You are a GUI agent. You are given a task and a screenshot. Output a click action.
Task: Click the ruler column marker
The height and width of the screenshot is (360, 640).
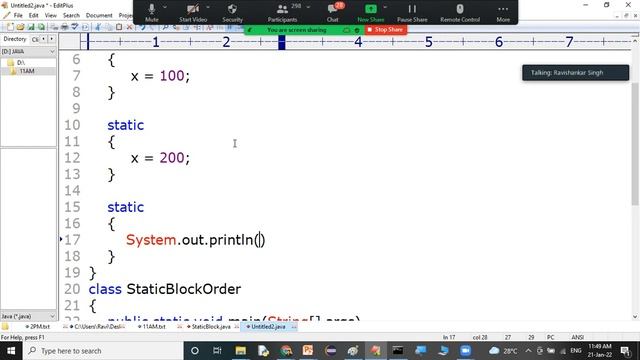[282, 42]
